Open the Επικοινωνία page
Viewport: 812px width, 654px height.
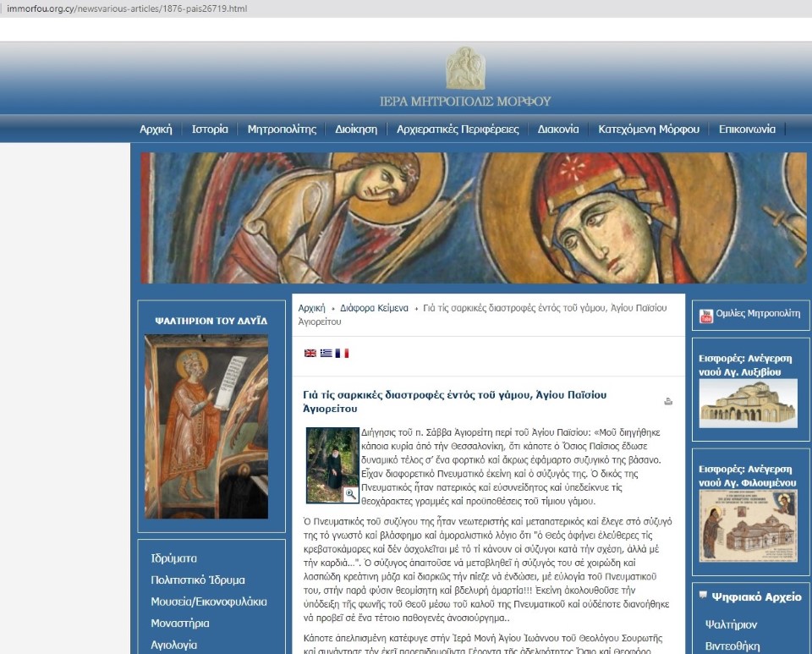tap(747, 129)
